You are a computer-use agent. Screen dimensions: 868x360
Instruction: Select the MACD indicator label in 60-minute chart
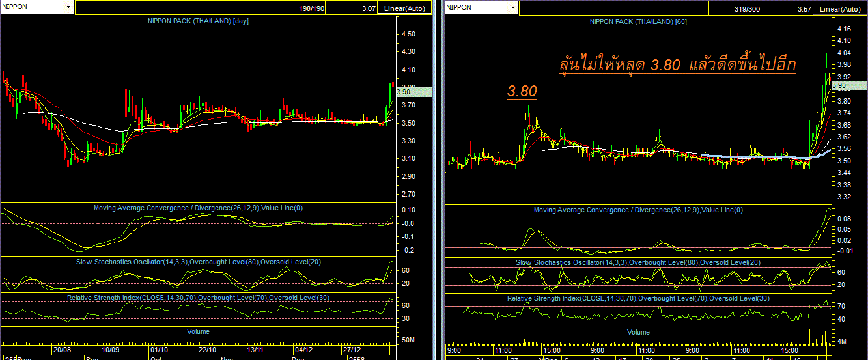638,210
